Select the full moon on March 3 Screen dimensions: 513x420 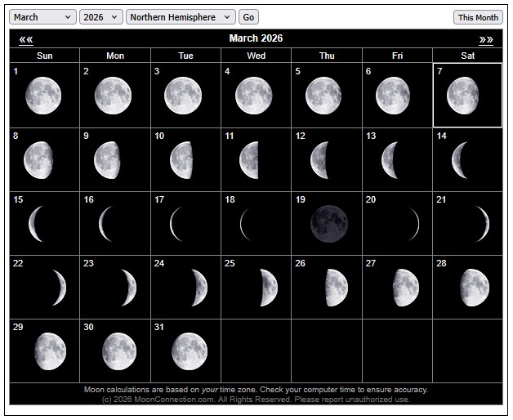(183, 96)
